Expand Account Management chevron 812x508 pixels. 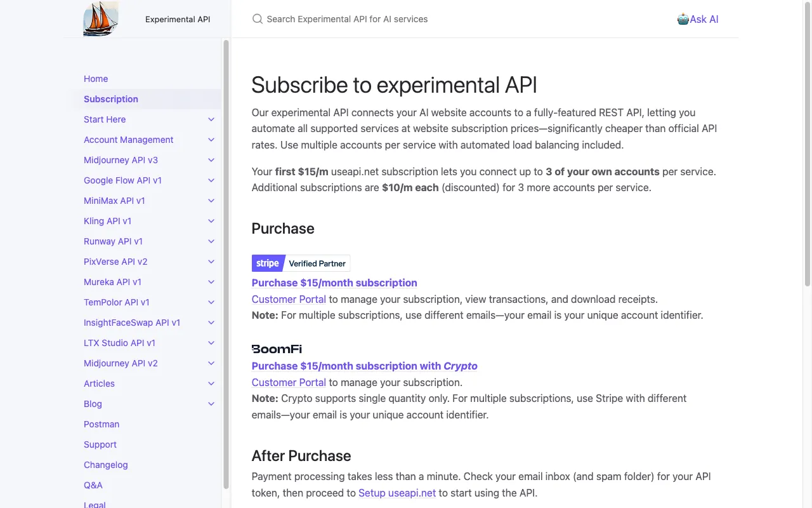211,140
